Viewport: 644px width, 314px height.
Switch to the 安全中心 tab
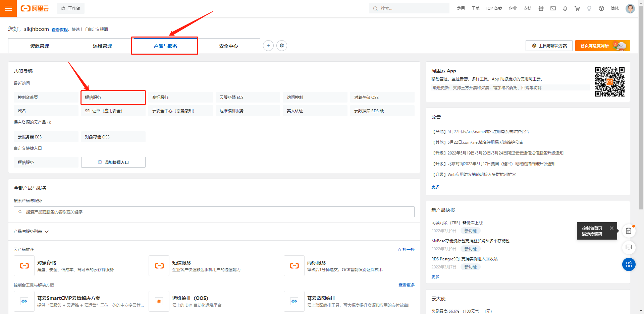click(228, 46)
